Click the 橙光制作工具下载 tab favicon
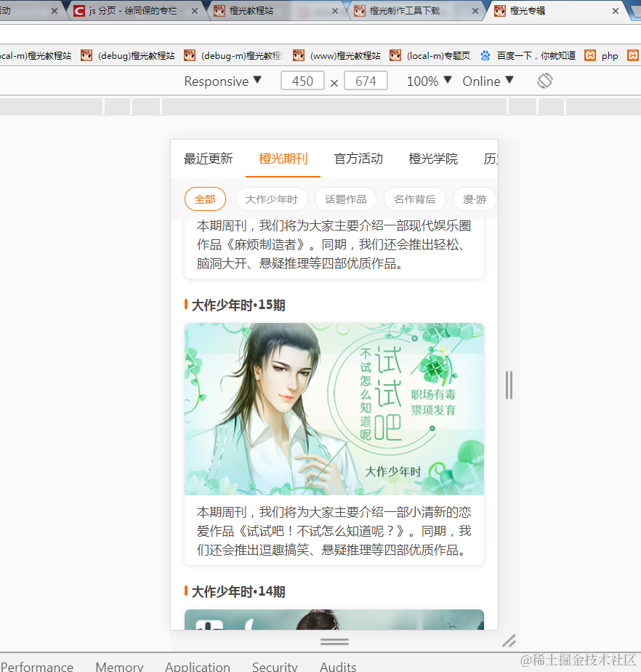The height and width of the screenshot is (672, 641). (x=360, y=11)
